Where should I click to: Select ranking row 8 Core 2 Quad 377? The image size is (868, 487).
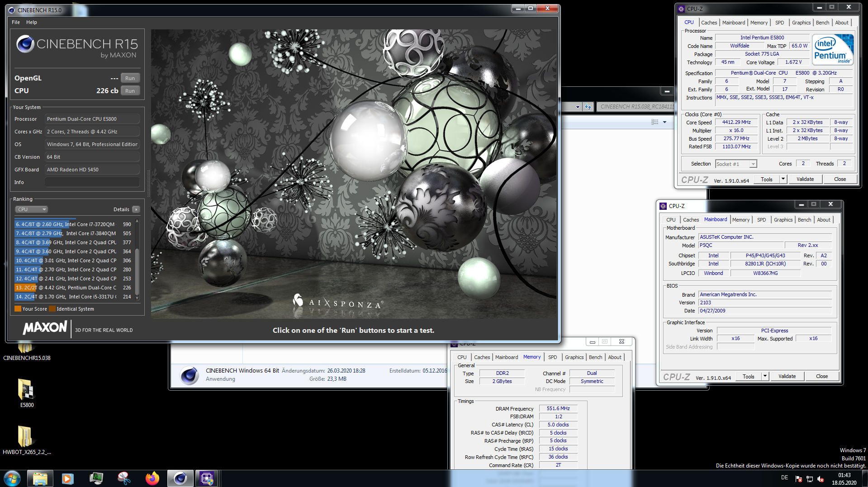point(73,242)
